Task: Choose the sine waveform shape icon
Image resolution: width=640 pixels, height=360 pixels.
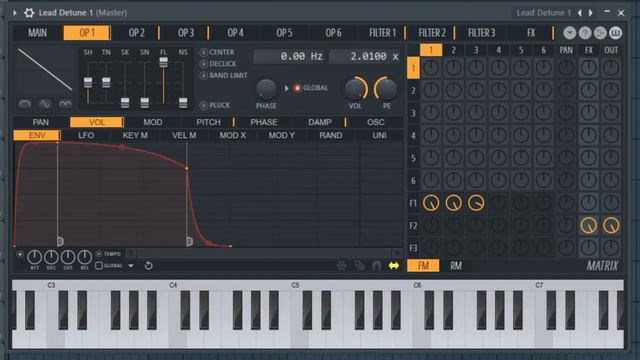Action: pos(45,104)
